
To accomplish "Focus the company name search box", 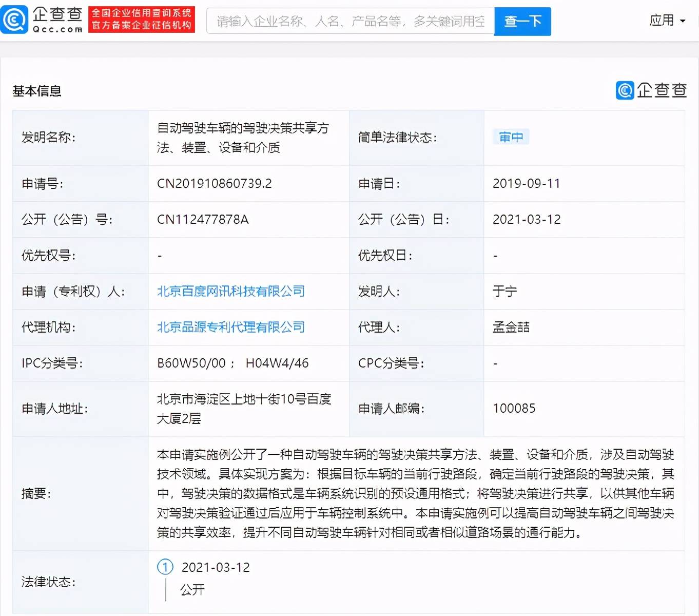I will coord(351,21).
